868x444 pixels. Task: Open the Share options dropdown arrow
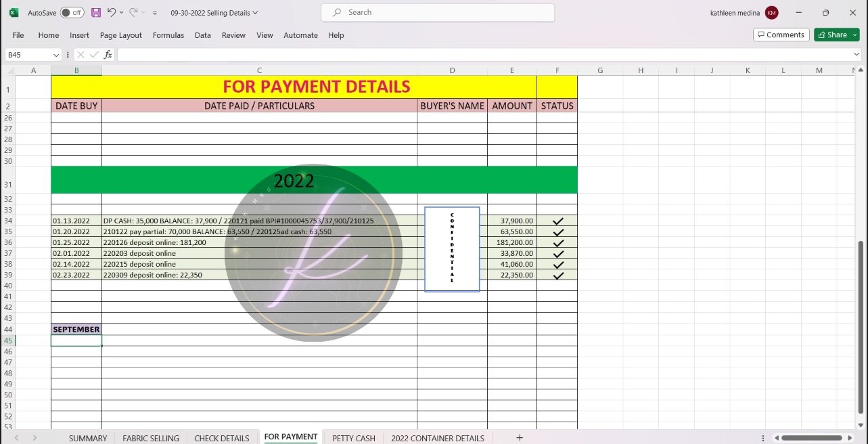pyautogui.click(x=855, y=35)
